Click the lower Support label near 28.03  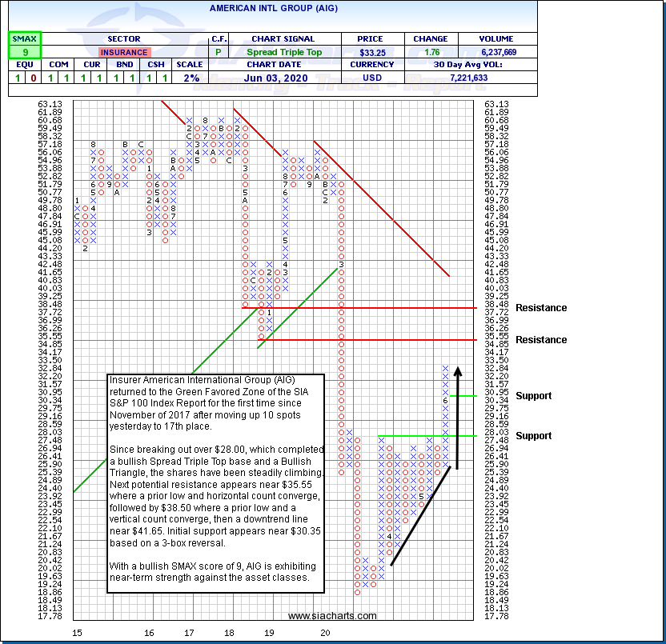533,436
